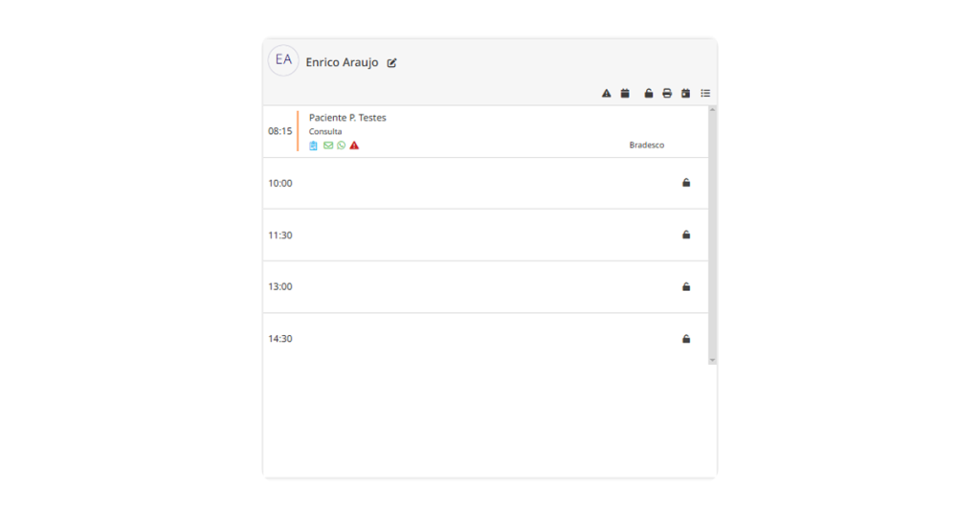The image size is (980, 515).
Task: Click the green email envelope icon
Action: pos(327,146)
